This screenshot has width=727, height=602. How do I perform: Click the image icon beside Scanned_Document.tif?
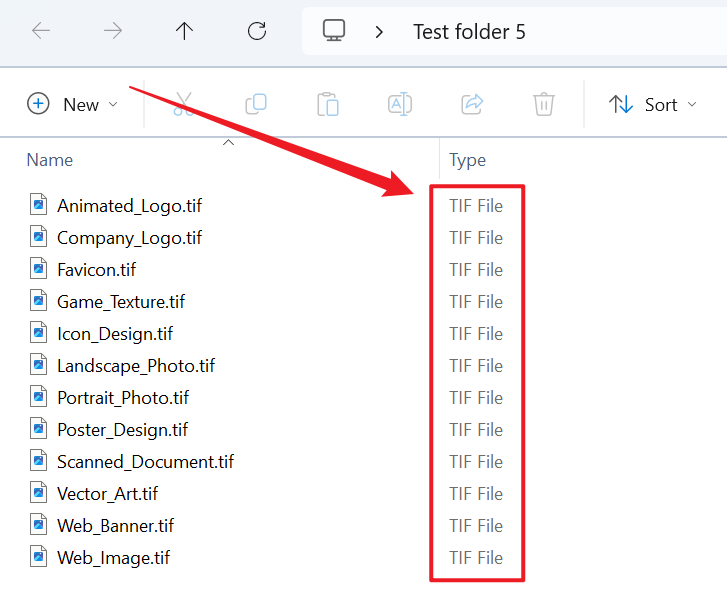(x=38, y=460)
